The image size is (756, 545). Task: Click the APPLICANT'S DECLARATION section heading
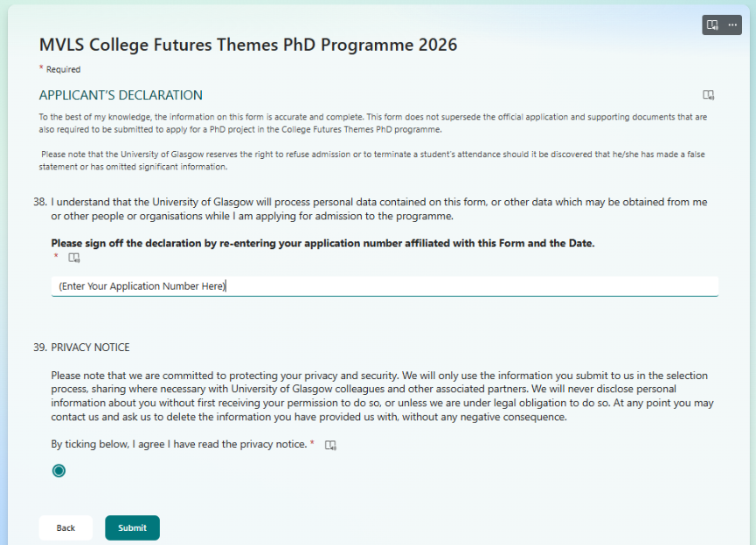tap(121, 95)
